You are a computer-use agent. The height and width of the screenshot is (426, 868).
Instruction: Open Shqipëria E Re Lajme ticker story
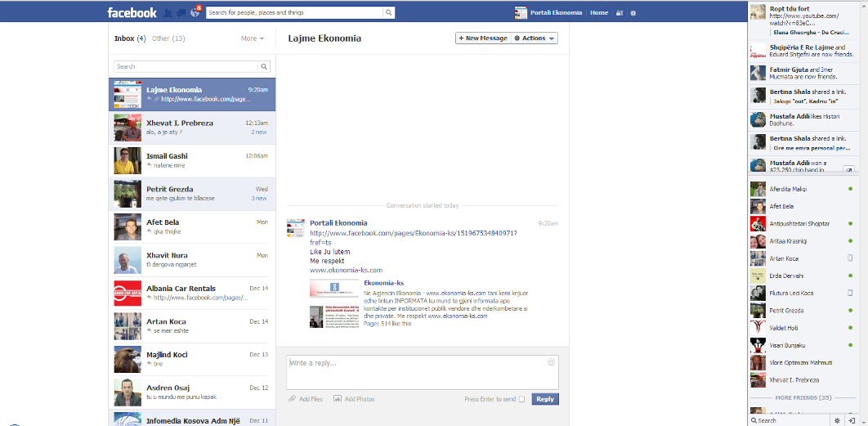tap(803, 51)
